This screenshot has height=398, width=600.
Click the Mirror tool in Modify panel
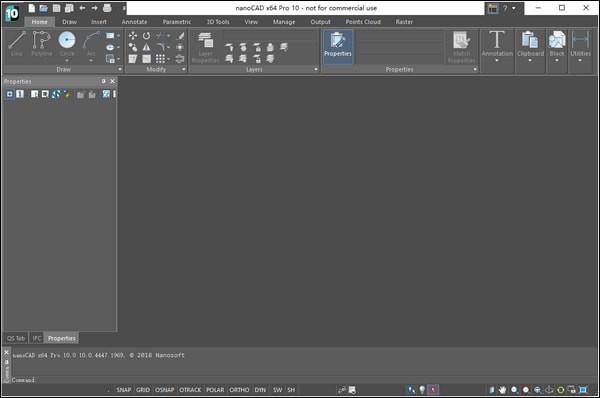[147, 47]
